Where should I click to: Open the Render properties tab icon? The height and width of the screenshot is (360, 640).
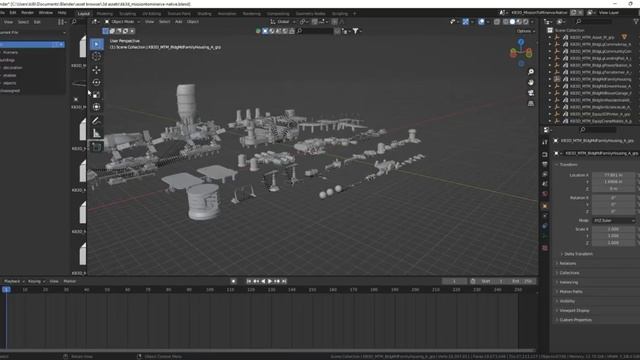[x=545, y=155]
